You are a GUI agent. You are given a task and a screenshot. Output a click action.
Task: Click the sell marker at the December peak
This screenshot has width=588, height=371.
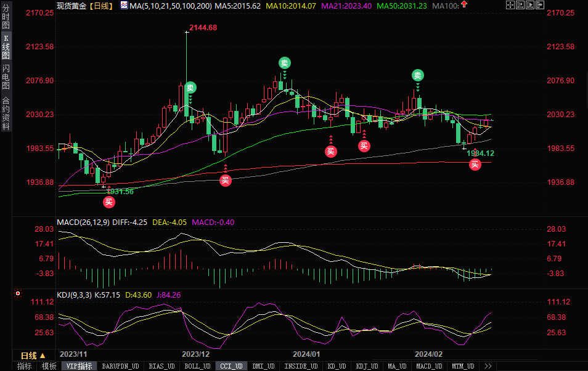point(190,88)
